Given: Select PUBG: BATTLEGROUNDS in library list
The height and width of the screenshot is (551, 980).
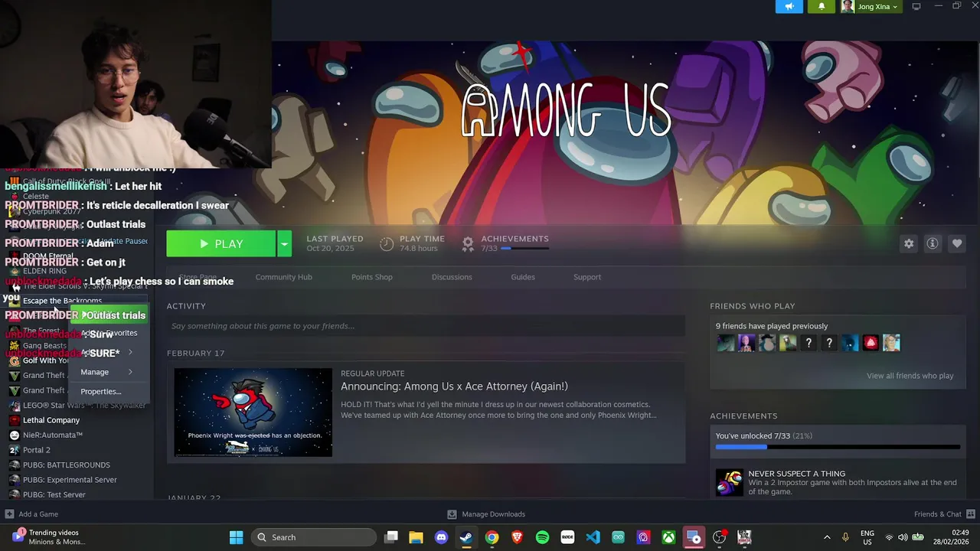Looking at the screenshot, I should click(x=67, y=465).
